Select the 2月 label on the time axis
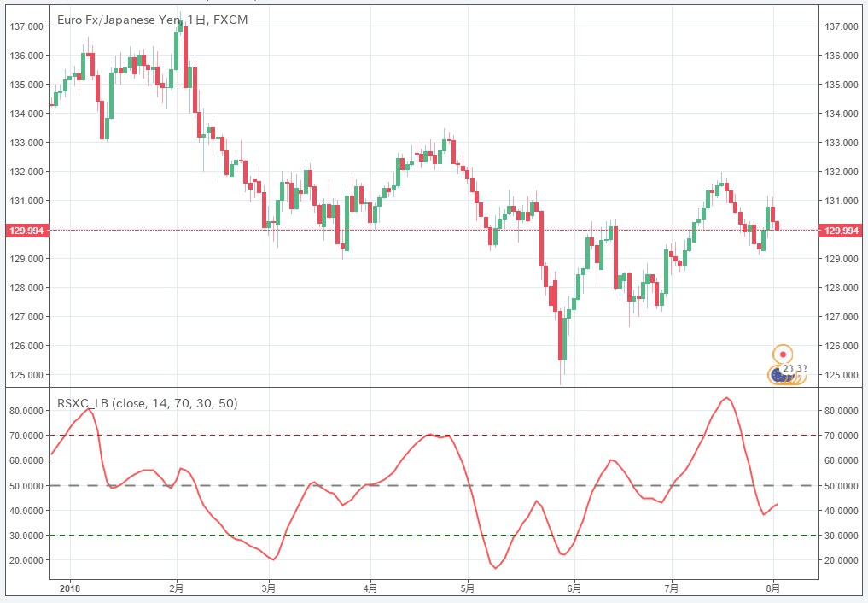Image resolution: width=868 pixels, height=603 pixels. pos(177,588)
